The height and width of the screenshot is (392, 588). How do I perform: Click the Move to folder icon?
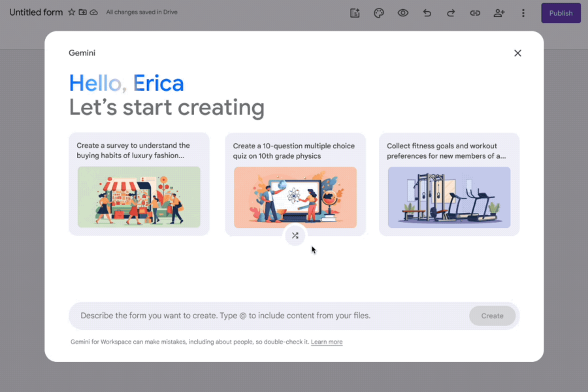(84, 12)
